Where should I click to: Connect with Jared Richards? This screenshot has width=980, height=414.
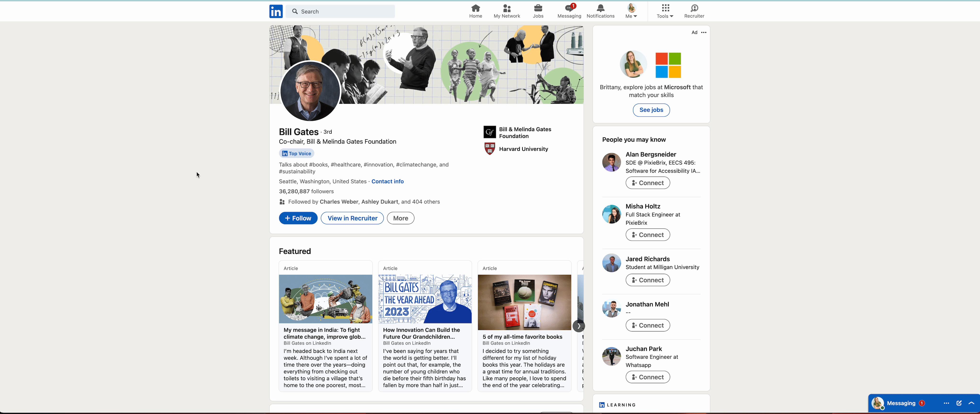click(647, 280)
